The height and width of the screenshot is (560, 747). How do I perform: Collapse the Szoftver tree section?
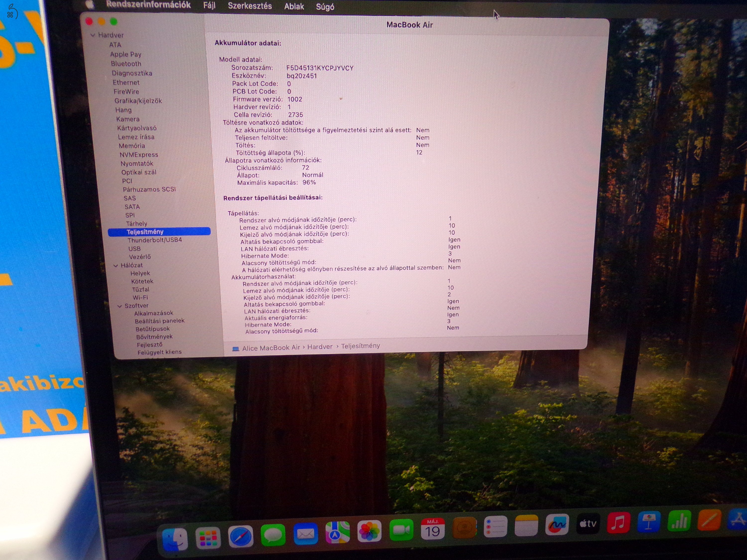pos(120,306)
